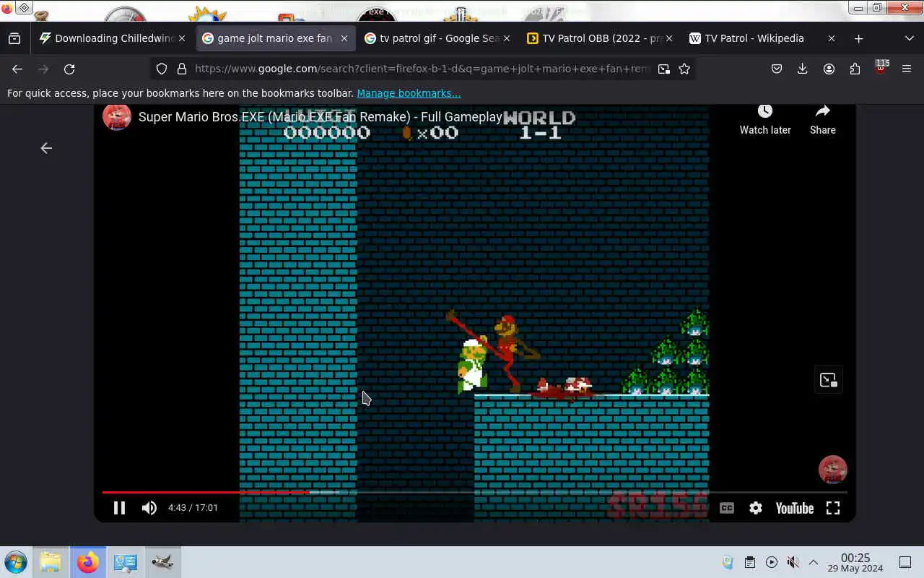The width and height of the screenshot is (924, 578).
Task: Open a new tab with the plus button
Action: tap(858, 38)
